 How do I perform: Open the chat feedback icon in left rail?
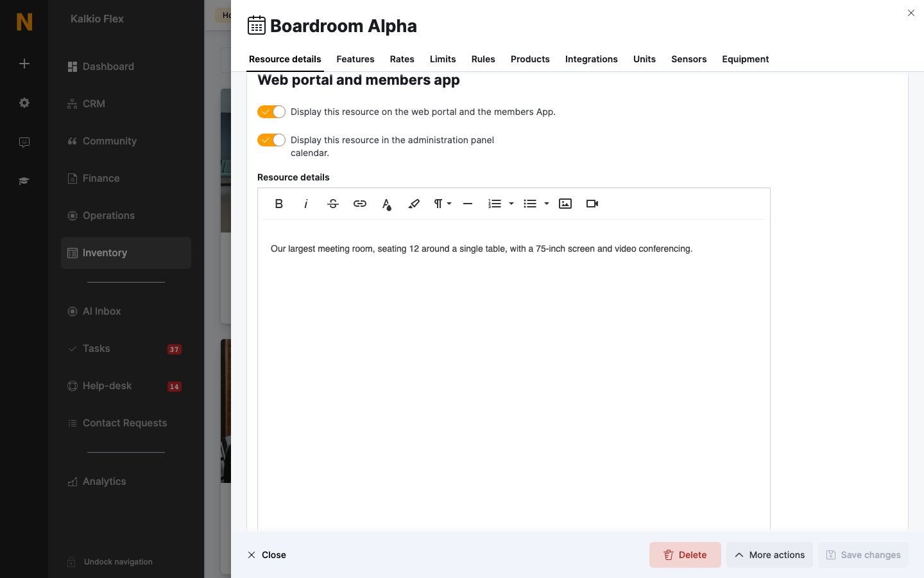(24, 142)
